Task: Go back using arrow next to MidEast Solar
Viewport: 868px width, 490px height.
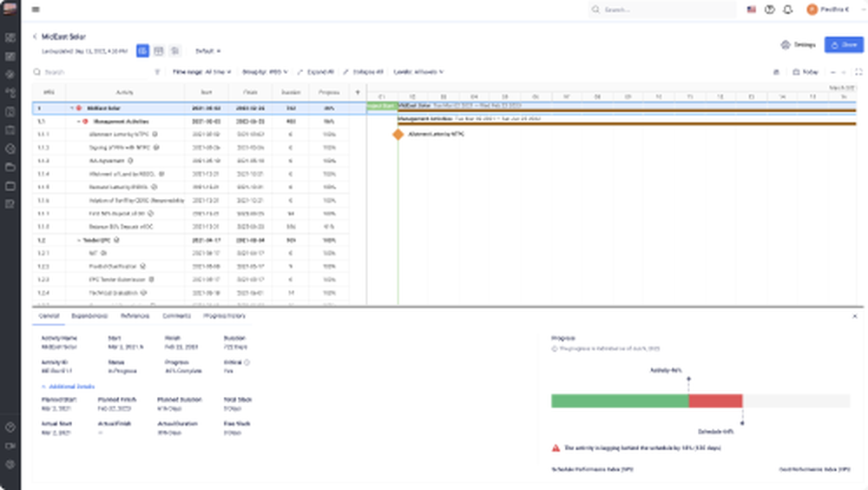Action: point(35,36)
